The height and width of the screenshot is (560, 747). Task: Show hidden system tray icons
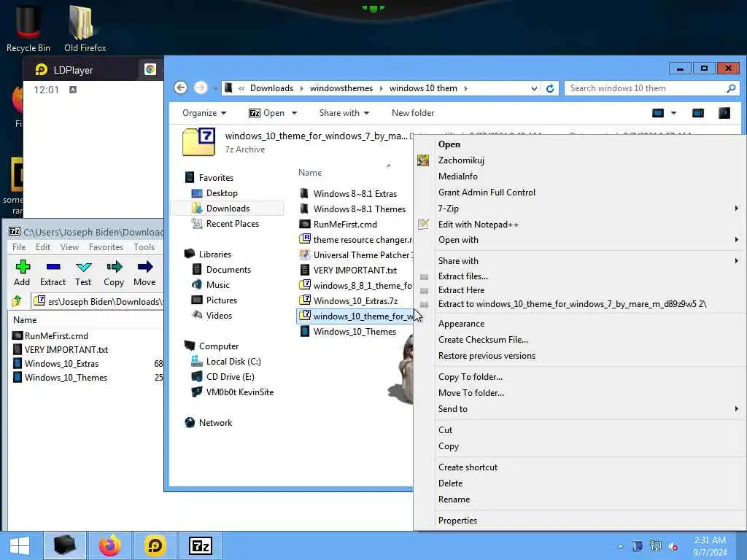point(620,546)
